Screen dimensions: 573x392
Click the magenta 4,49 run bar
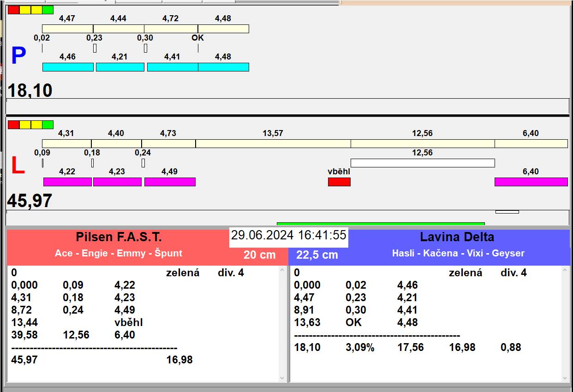click(170, 182)
